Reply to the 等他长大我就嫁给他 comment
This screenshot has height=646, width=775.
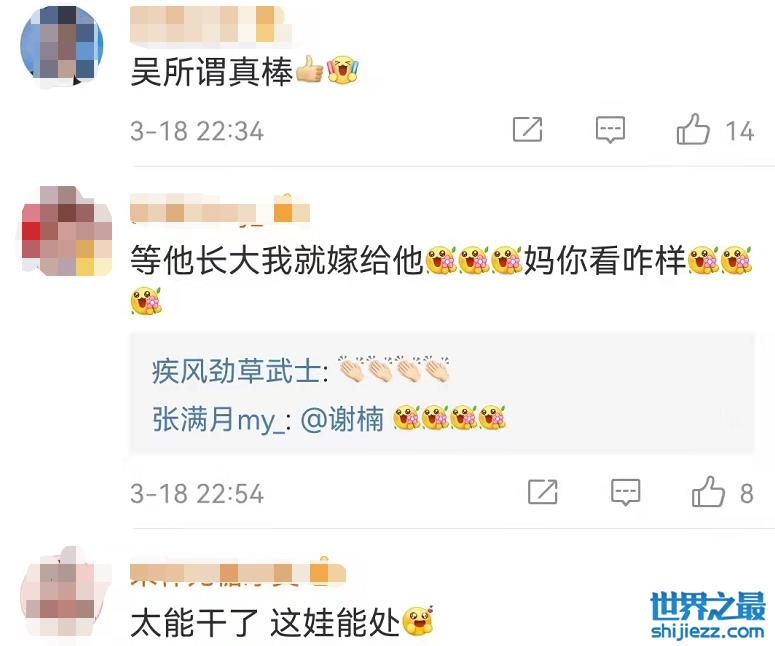pyautogui.click(x=626, y=492)
